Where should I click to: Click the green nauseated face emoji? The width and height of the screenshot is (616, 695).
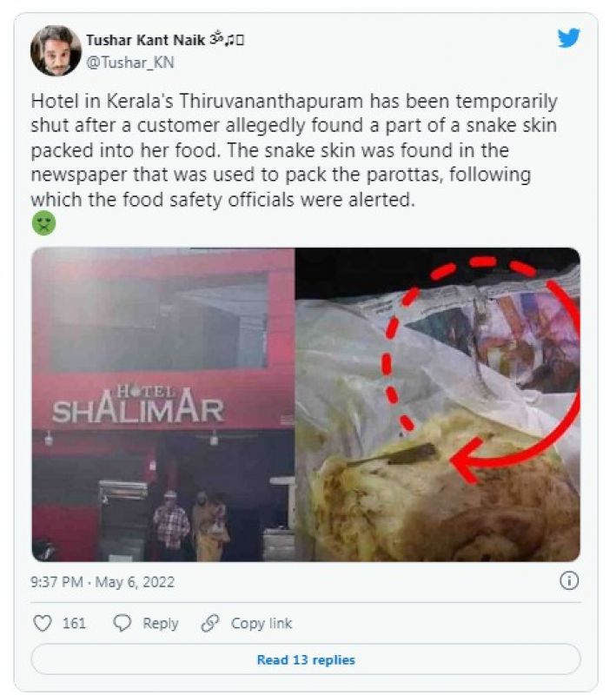tap(43, 222)
